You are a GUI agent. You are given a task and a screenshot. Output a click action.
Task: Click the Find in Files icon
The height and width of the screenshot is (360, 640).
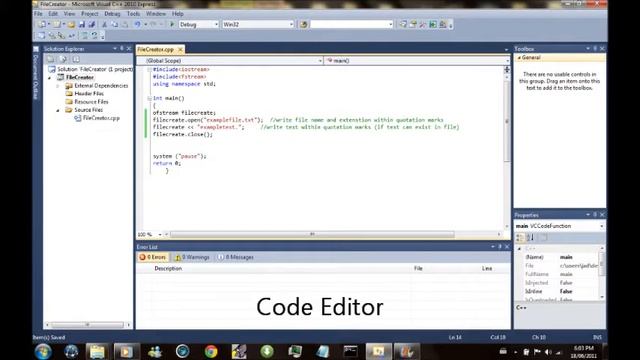[x=303, y=24]
